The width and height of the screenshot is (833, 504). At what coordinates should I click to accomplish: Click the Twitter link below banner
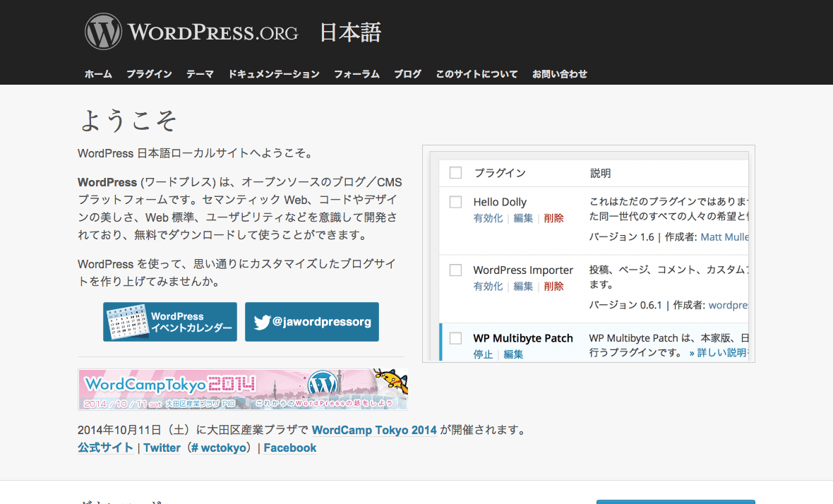(x=162, y=448)
